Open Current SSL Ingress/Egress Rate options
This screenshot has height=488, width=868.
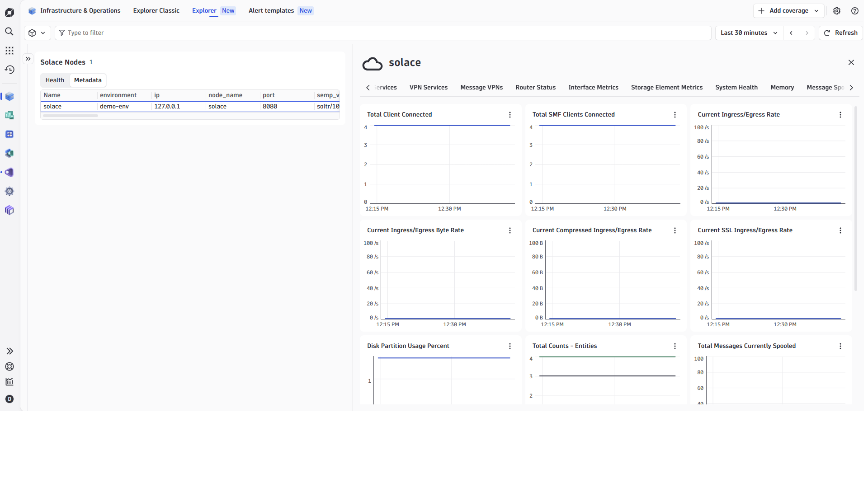pyautogui.click(x=840, y=230)
